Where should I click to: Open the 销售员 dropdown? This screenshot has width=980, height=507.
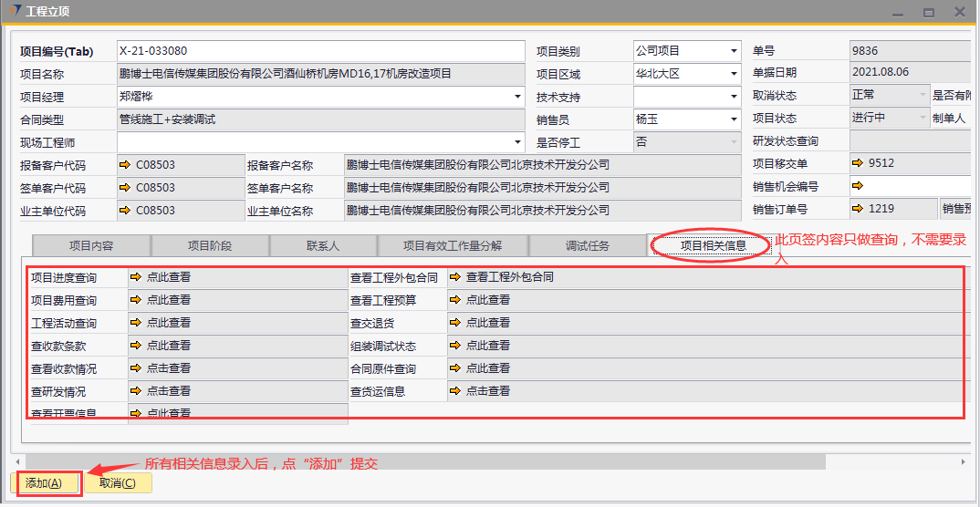(x=734, y=119)
